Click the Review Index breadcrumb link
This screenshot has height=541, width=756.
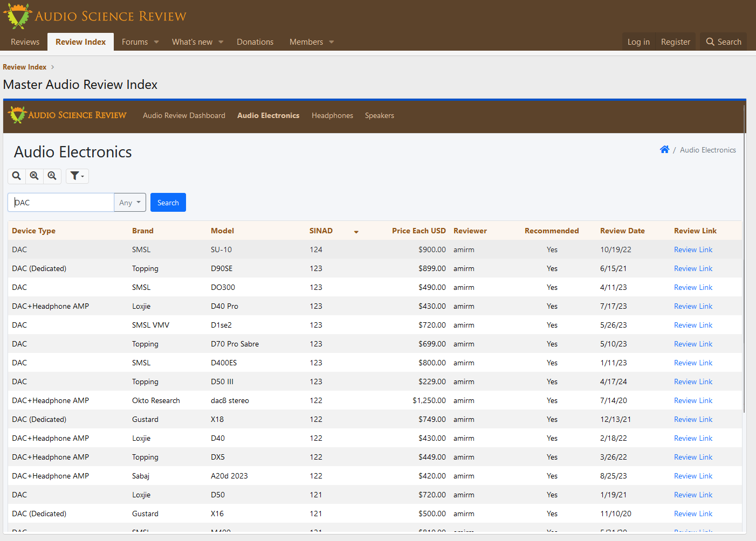pos(25,67)
